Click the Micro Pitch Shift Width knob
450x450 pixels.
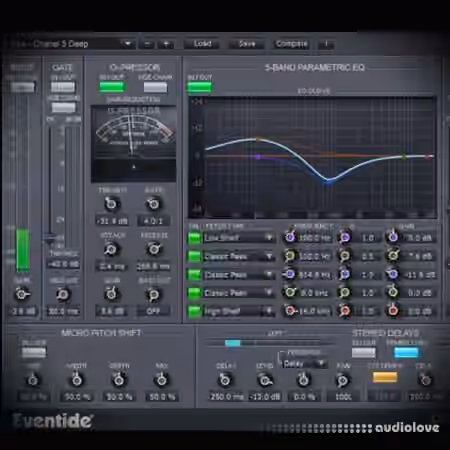pos(77,380)
